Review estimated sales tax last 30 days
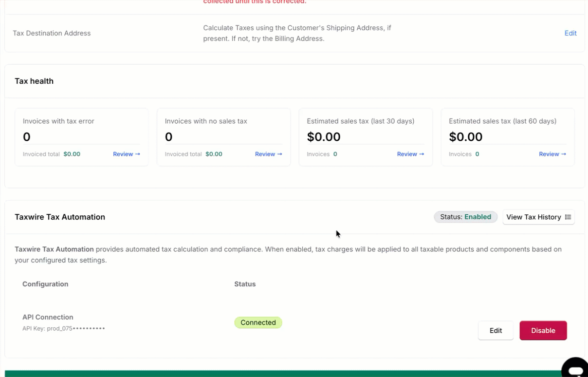588x377 pixels. [410, 154]
